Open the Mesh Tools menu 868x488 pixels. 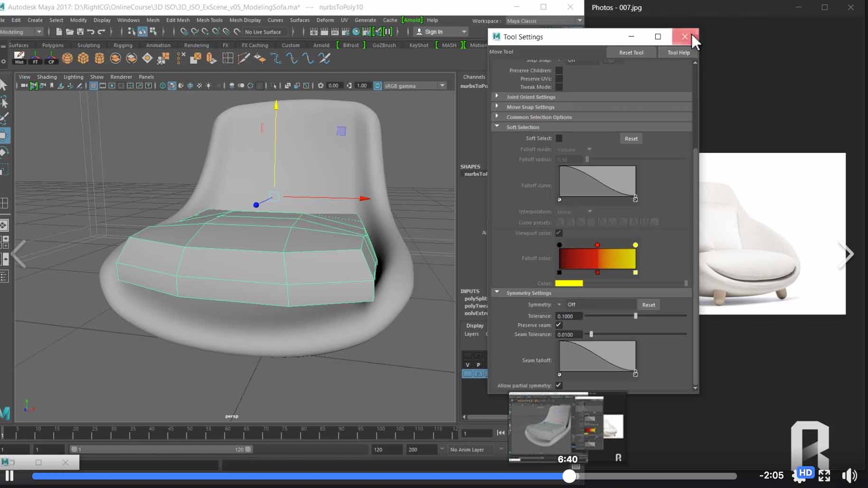pyautogui.click(x=209, y=20)
